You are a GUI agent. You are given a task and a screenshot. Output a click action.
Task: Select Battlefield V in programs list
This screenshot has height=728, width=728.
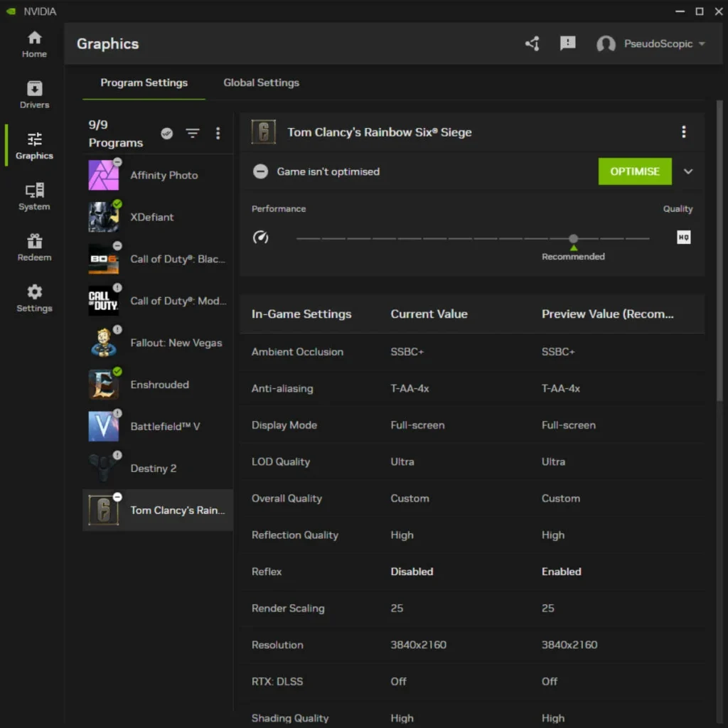tap(158, 427)
